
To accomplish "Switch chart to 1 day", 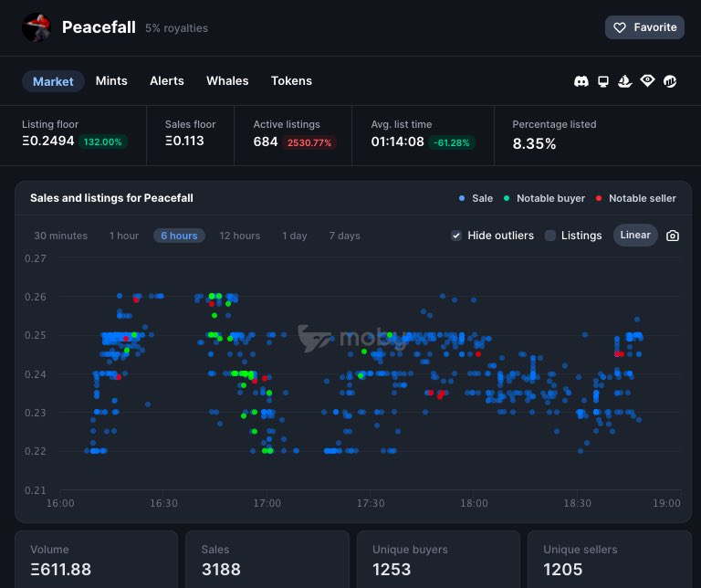I will click(294, 236).
